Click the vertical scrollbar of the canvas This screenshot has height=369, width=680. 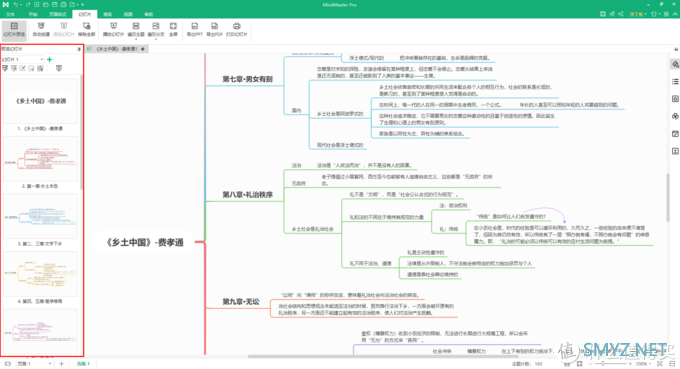668,197
